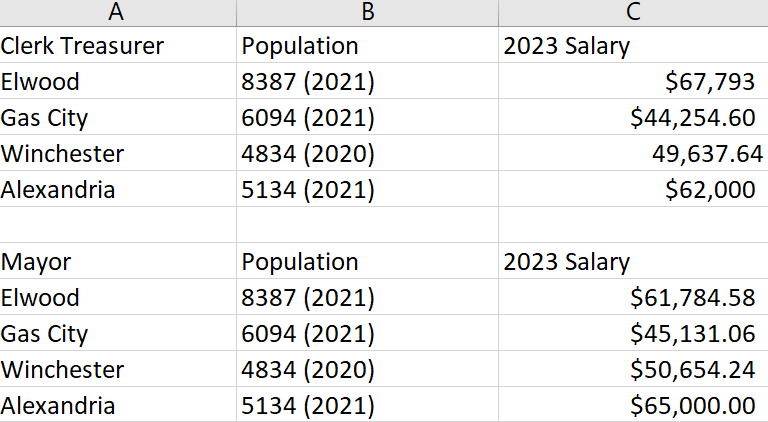Select the $44,254.60 salary cell
Image resolution: width=768 pixels, height=422 pixels.
[692, 118]
